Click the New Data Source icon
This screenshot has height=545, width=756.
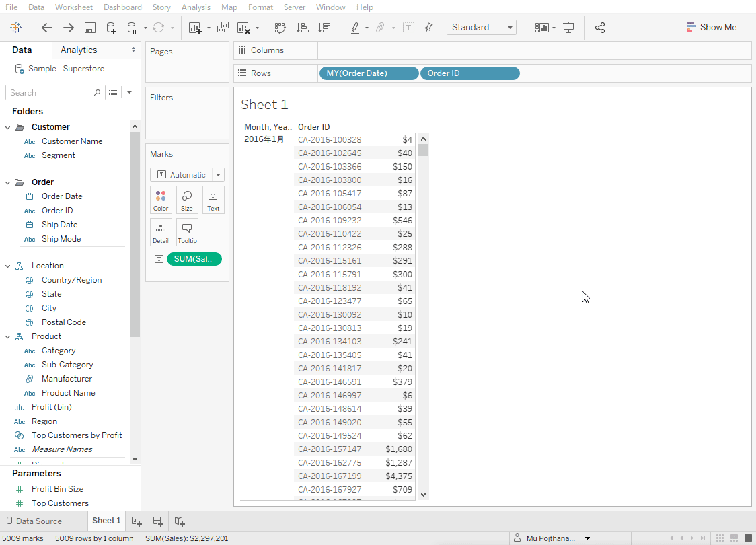coord(112,28)
